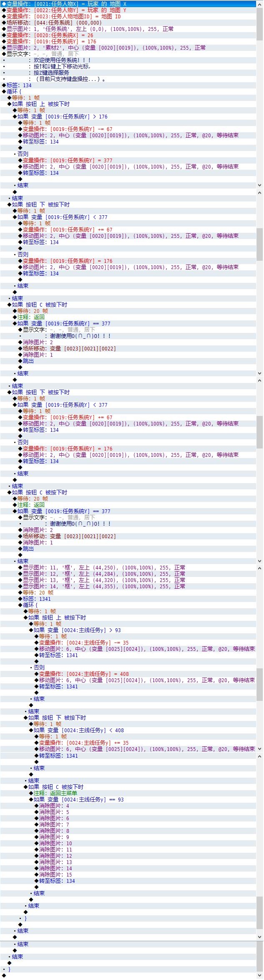Select the 消除图片: 10 command
264x980 pixels.
(x=128, y=843)
